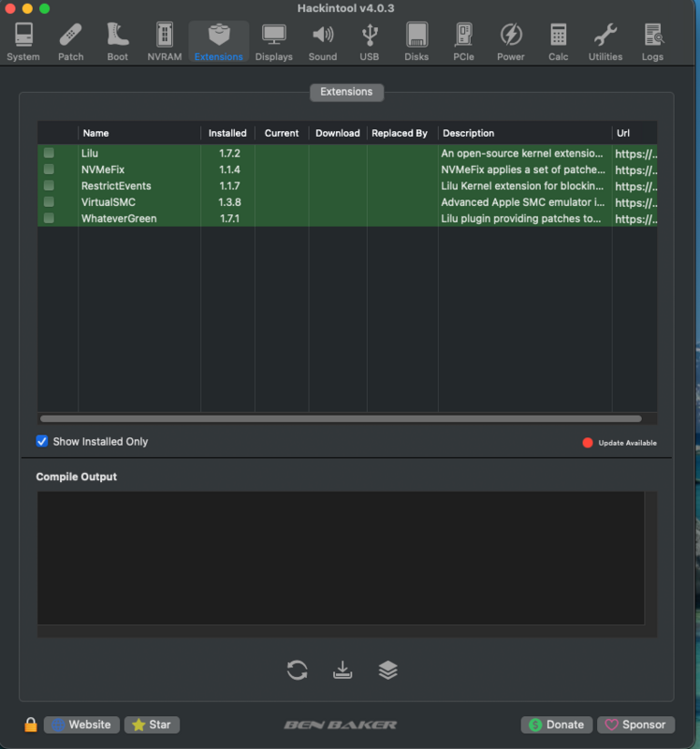Click the Sponsor button
This screenshot has width=700, height=749.
(636, 725)
